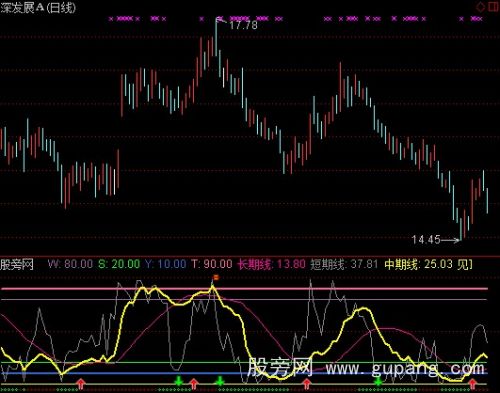500x393 pixels.
Task: Click the 短期线: 37.81 legend entry
Action: [344, 264]
